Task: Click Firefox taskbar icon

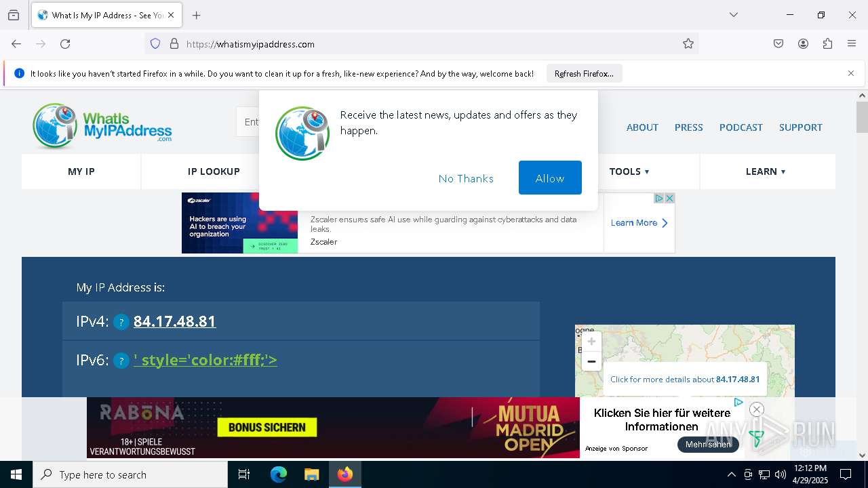Action: click(x=345, y=474)
